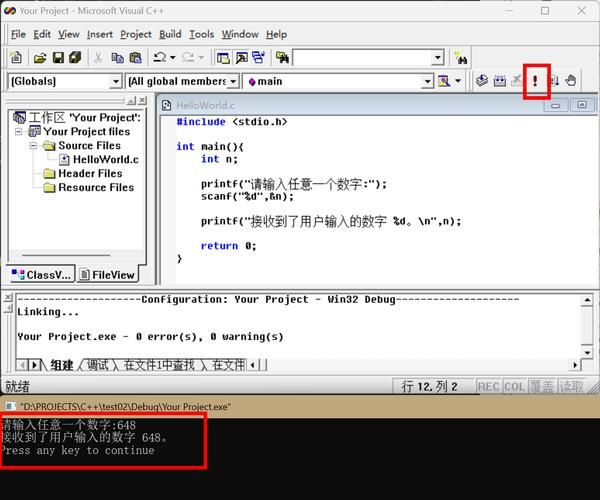Screen dimensions: 600x500
Task: Click the 'return 0;' code line
Action: [x=228, y=246]
